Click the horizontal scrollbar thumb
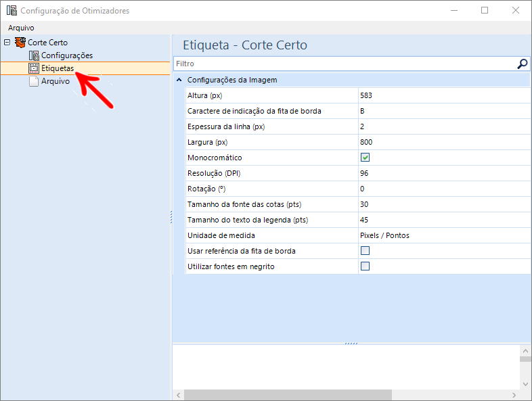 (x=288, y=395)
